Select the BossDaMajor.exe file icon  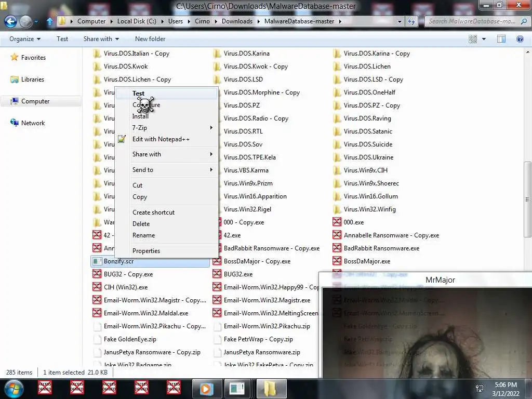(337, 261)
